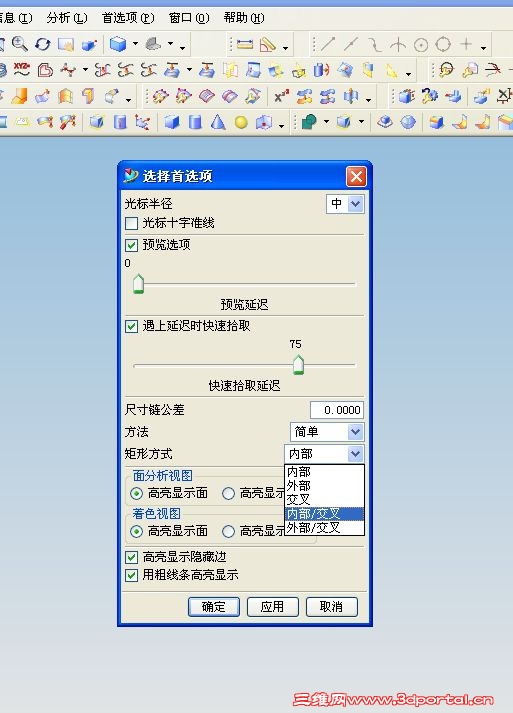Screen dimensions: 513x713
Task: Enable the Existing Point plus snap icon
Action: pyautogui.click(x=466, y=44)
